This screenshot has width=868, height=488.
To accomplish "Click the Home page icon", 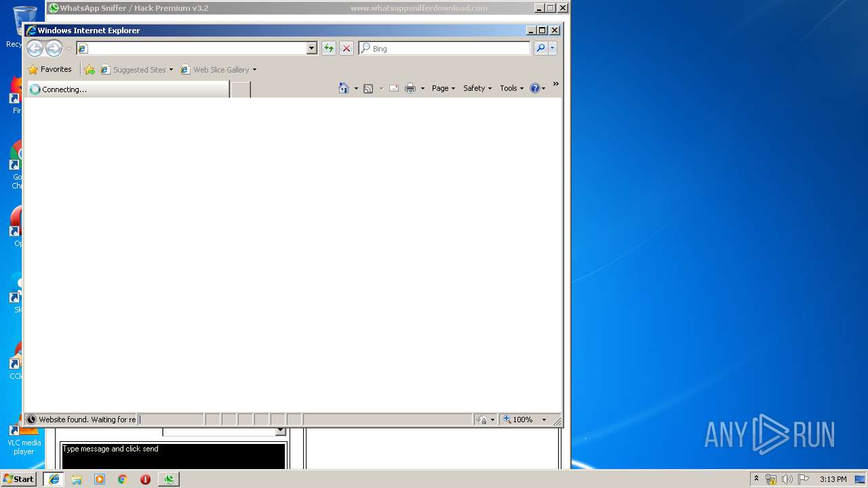I will tap(344, 88).
